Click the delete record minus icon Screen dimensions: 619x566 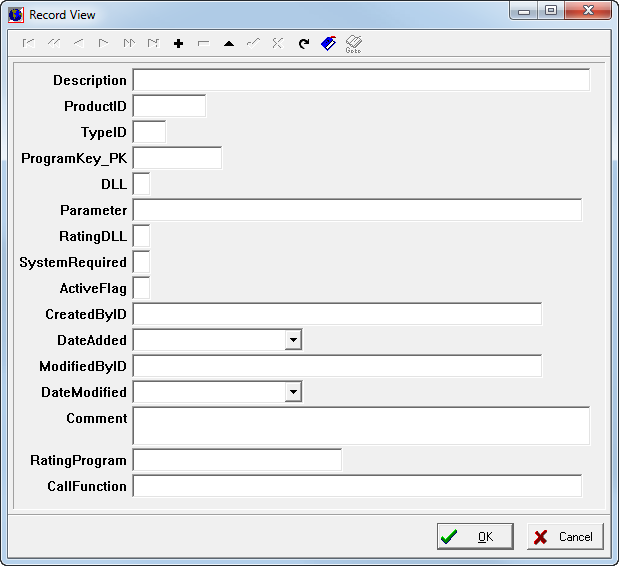coord(203,44)
